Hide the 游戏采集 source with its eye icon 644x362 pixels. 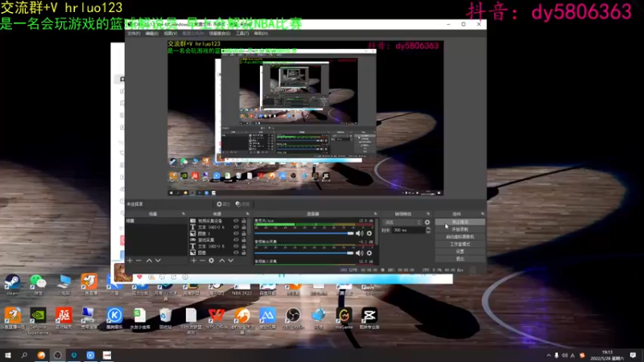click(x=236, y=240)
